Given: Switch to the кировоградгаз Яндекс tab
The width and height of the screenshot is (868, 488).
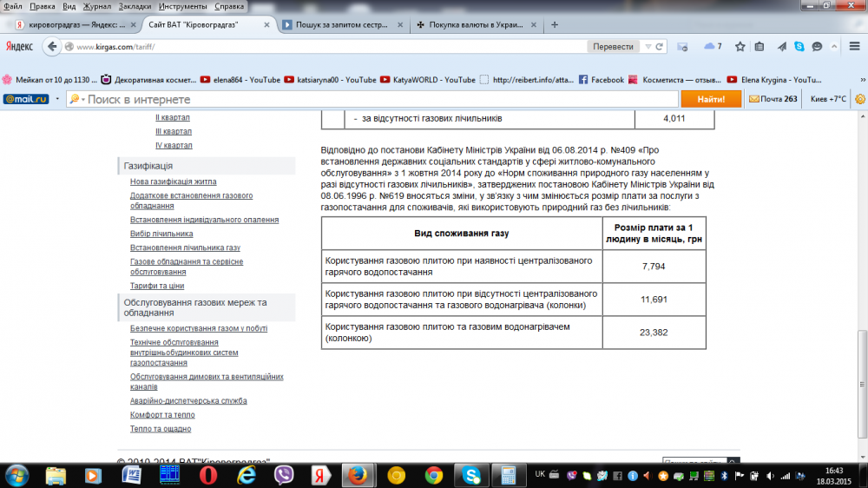Looking at the screenshot, I should pyautogui.click(x=76, y=25).
